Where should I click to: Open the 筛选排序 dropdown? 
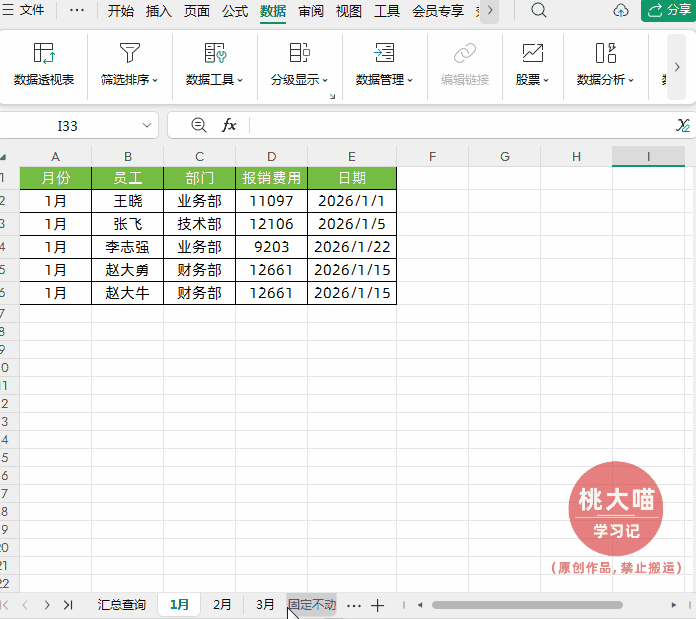129,64
